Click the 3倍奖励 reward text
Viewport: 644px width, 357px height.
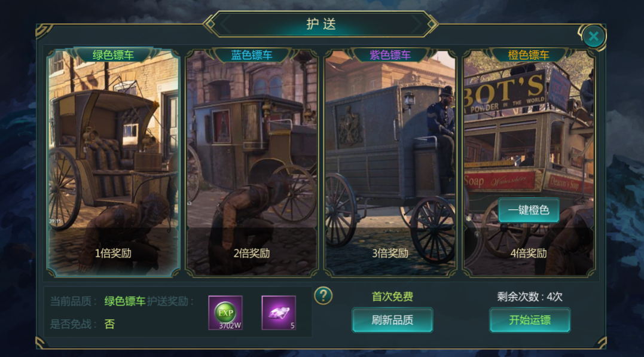pyautogui.click(x=390, y=253)
